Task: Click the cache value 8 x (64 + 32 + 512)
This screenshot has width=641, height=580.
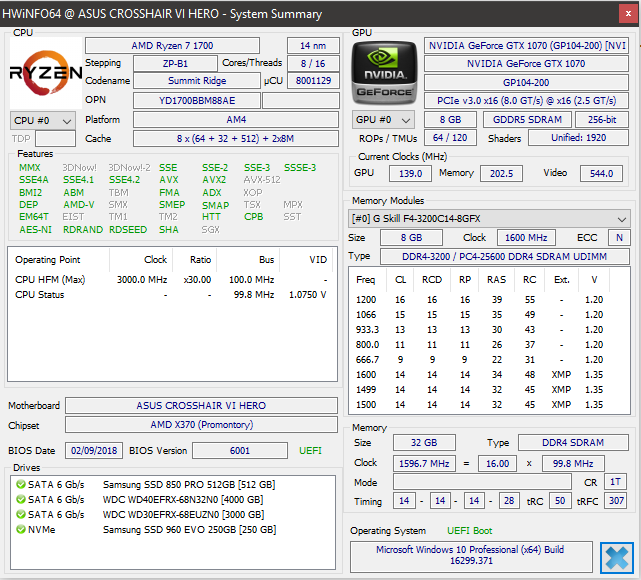Action: point(236,139)
